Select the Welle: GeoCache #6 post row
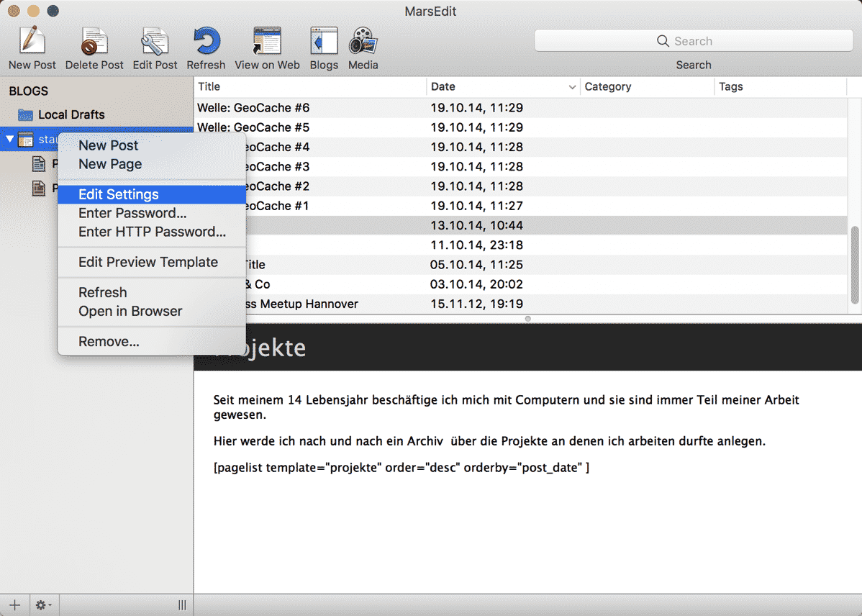Screen dimensions: 862x616 (x=309, y=108)
